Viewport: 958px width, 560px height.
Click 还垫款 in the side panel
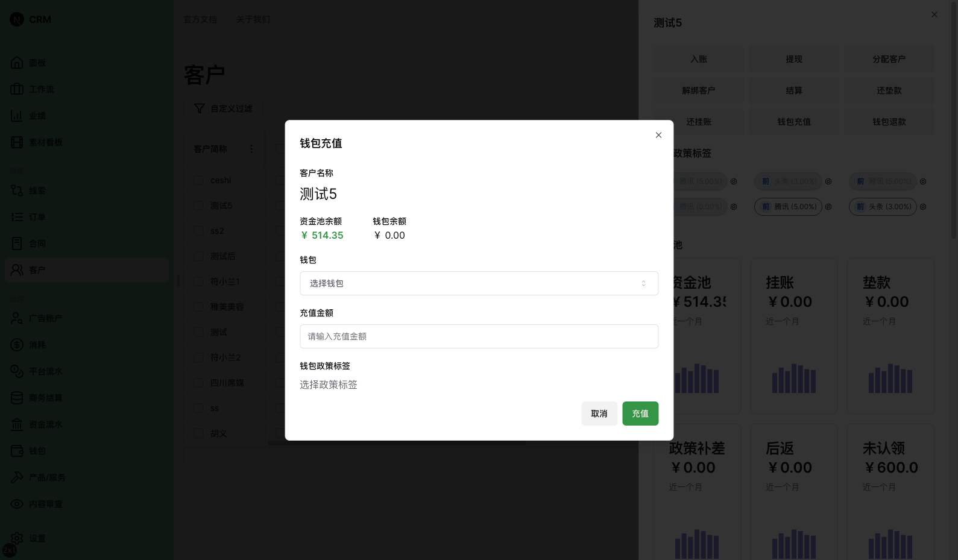click(x=889, y=90)
